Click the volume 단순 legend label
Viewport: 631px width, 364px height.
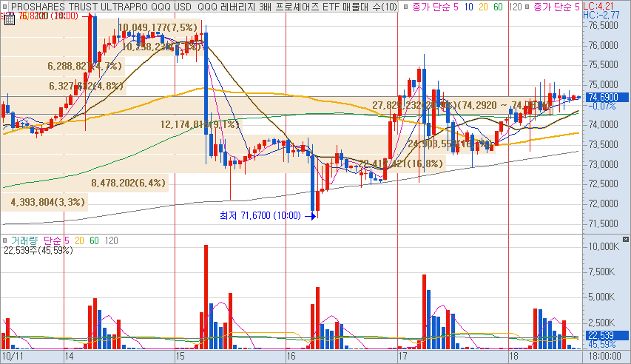click(x=53, y=240)
